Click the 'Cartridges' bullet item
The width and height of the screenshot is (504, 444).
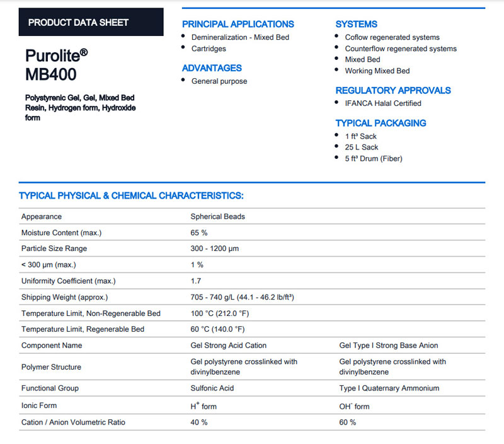pos(209,49)
